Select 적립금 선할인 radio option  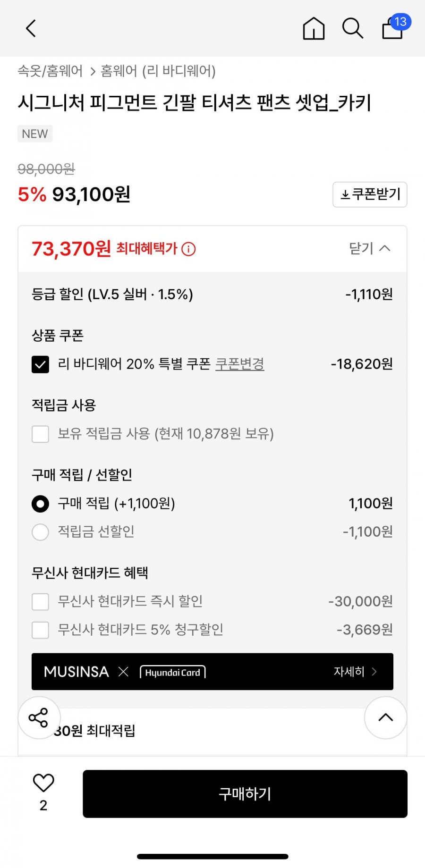pos(40,532)
